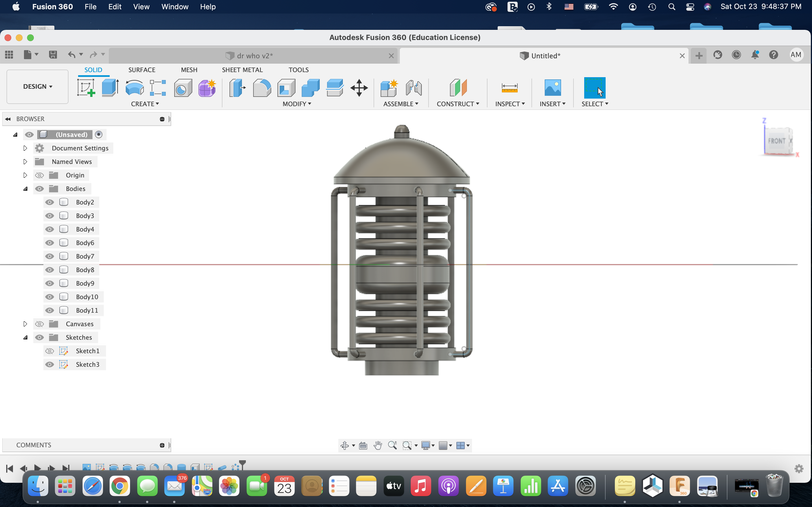Select the Extrude tool in CREATE
This screenshot has width=812, height=507.
click(111, 88)
